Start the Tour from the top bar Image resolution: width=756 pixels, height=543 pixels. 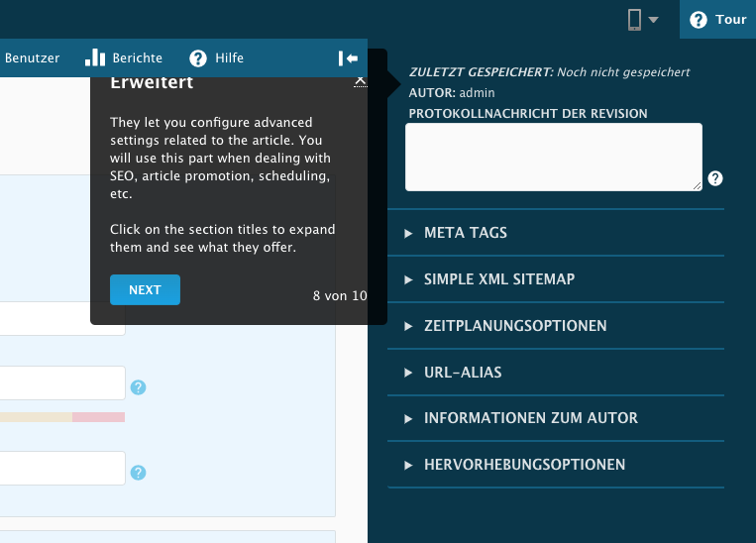717,20
